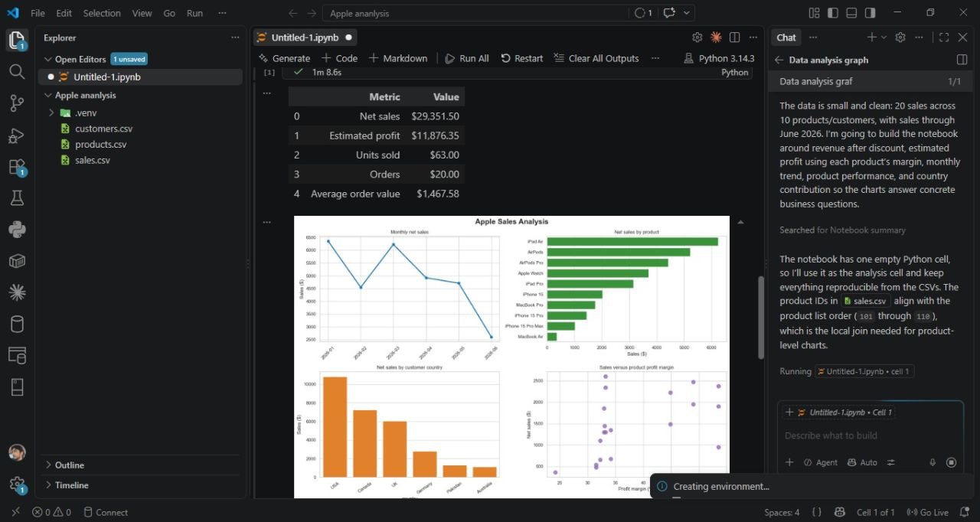Start voice input with the microphone icon
The image size is (980, 522).
point(933,462)
